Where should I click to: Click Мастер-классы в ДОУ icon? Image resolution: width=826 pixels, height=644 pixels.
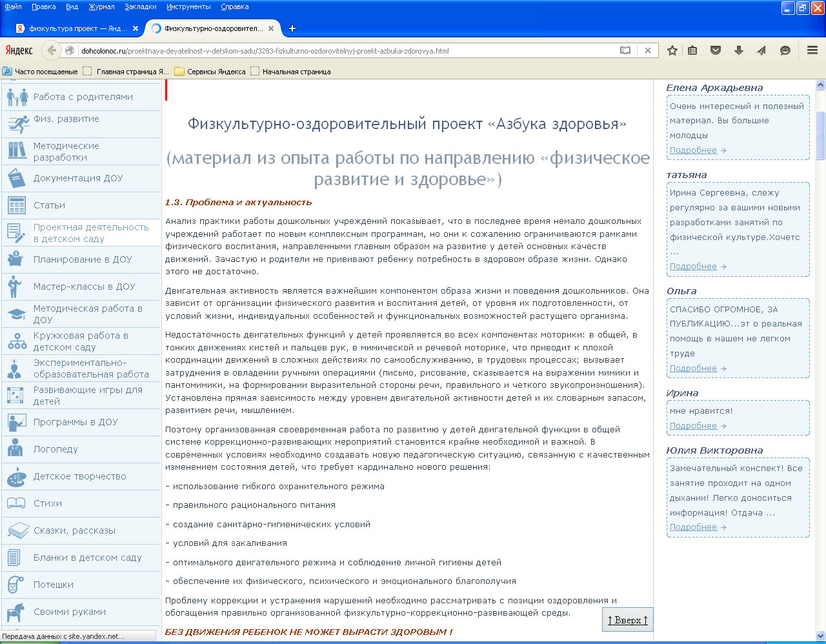[x=14, y=287]
